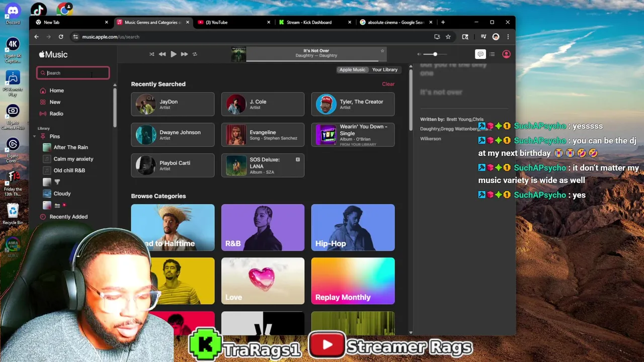Go back in the browser
The height and width of the screenshot is (362, 644).
(36, 37)
